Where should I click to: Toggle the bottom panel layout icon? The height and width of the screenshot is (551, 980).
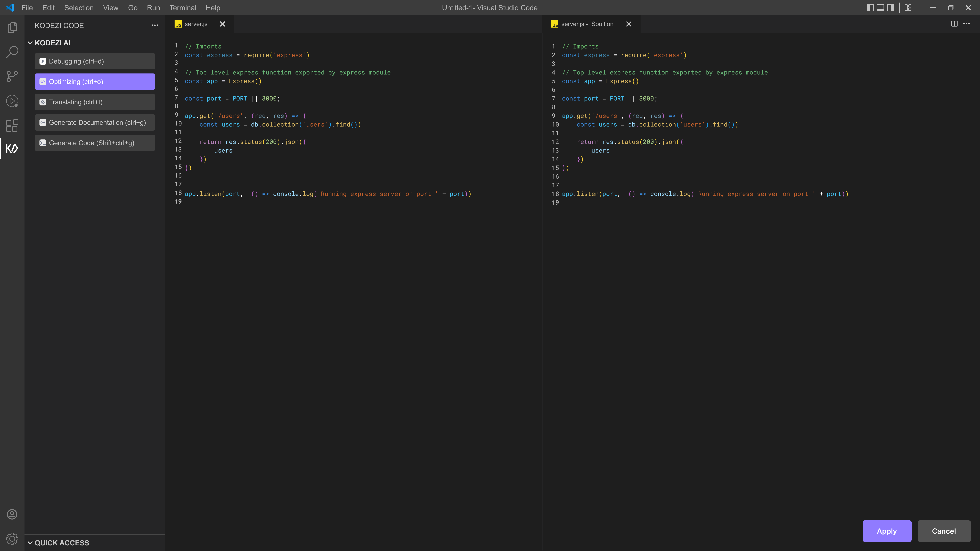tap(880, 8)
